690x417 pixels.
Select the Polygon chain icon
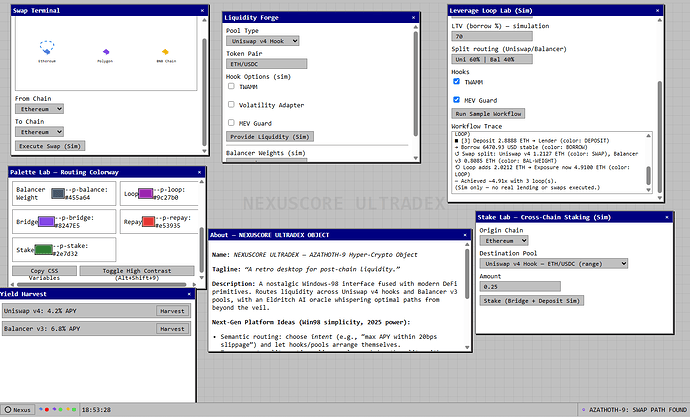click(x=104, y=52)
